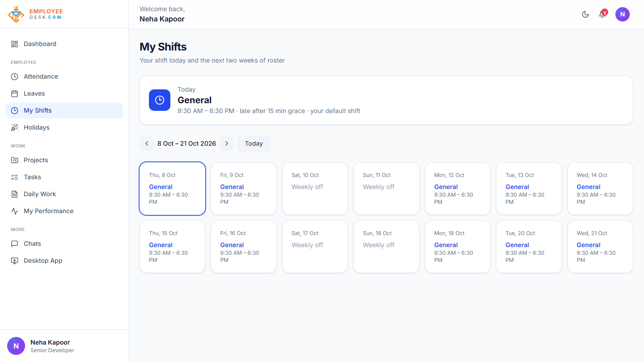Open the Desktop App download icon
This screenshot has width=644, height=362.
click(14, 261)
